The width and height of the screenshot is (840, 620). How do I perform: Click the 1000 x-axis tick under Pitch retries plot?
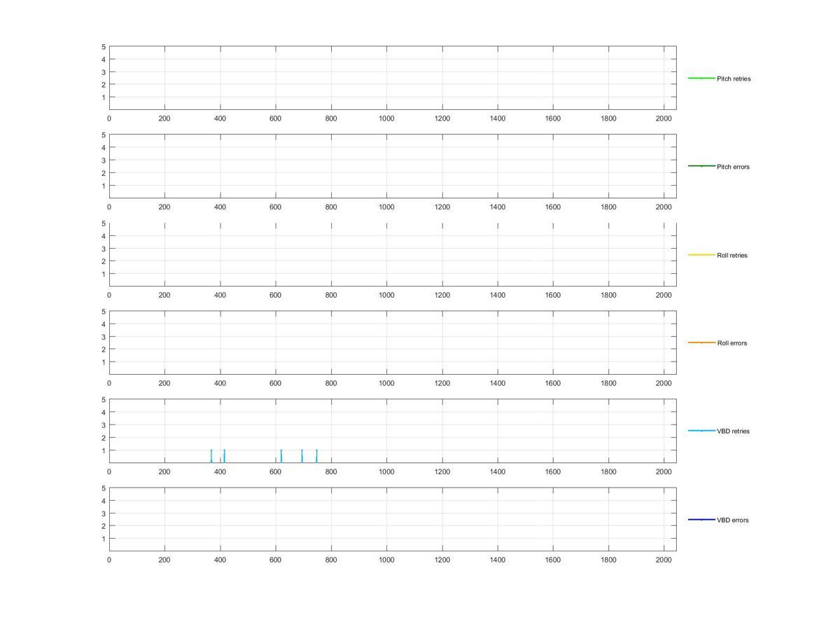pyautogui.click(x=386, y=119)
